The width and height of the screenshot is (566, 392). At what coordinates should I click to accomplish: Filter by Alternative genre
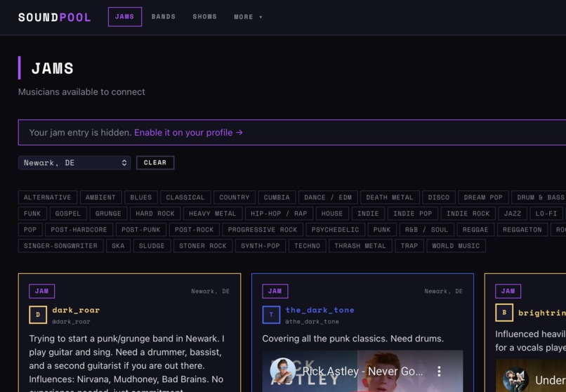coord(48,197)
